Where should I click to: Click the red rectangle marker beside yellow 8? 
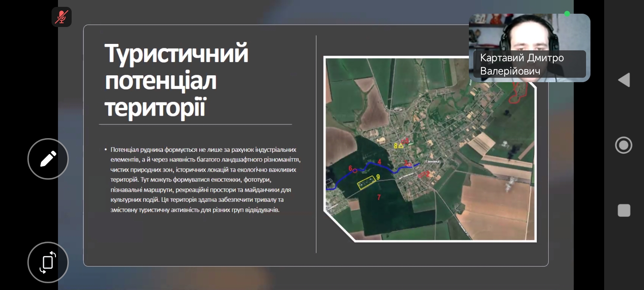(x=406, y=141)
